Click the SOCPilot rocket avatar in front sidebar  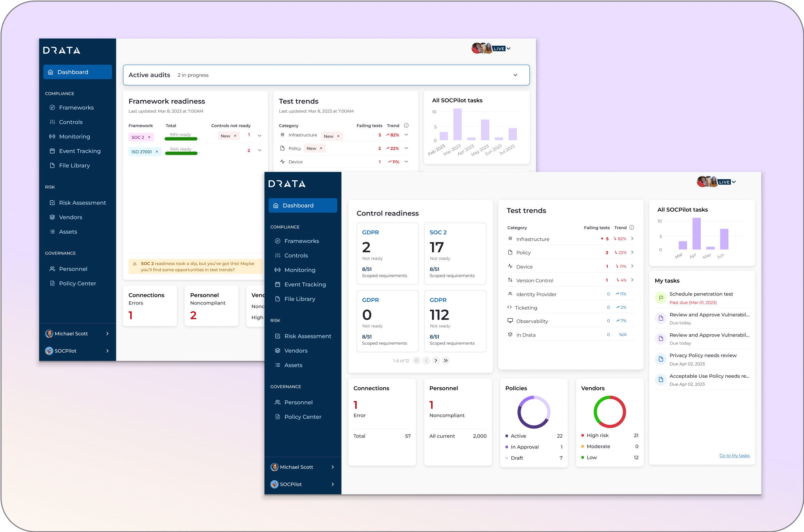click(274, 484)
